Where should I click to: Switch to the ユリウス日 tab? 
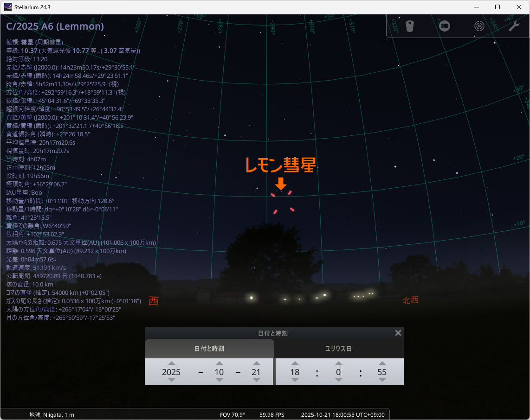[339, 349]
